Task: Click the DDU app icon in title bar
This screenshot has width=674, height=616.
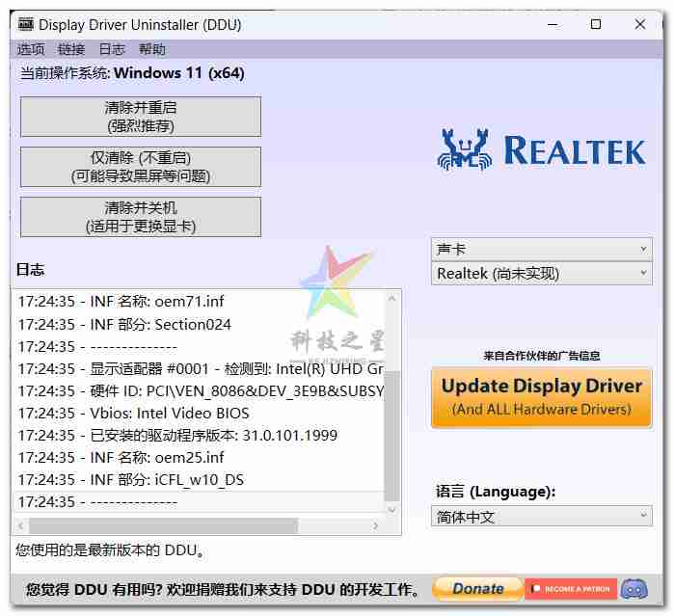Action: pyautogui.click(x=25, y=24)
